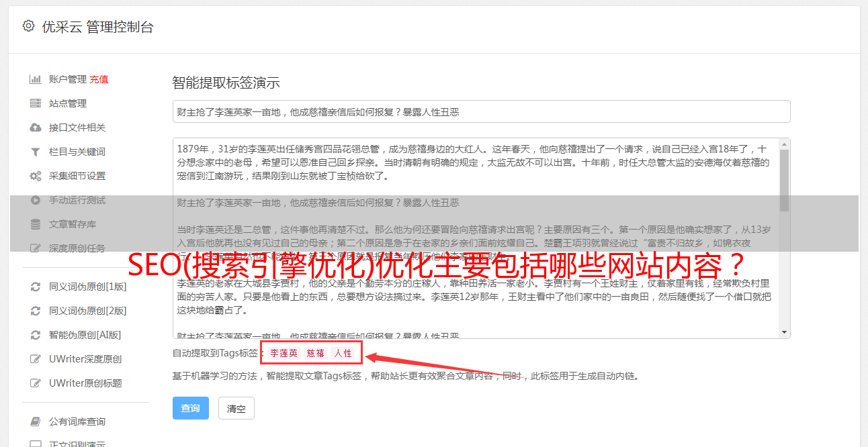
Task: Click the red 充值 recharge link
Action: tap(99, 79)
